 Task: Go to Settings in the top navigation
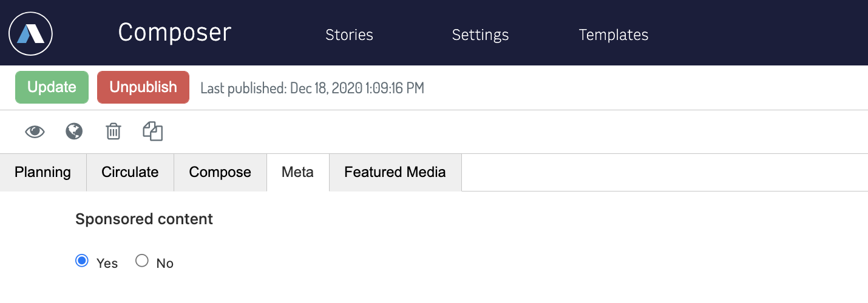coord(480,35)
